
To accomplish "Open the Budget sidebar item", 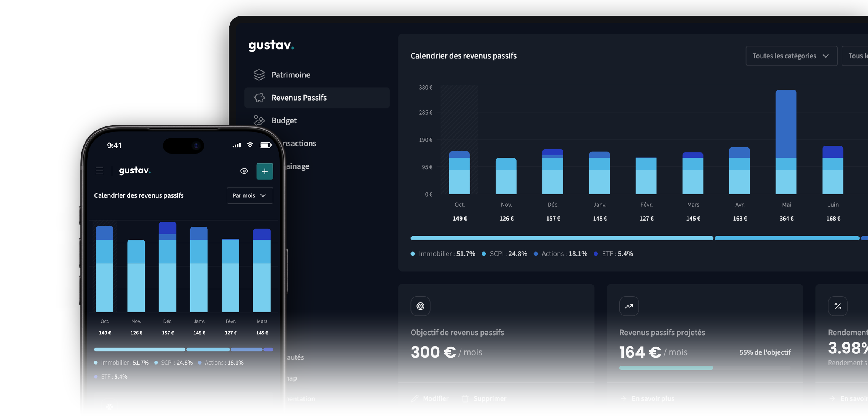I will click(317, 120).
